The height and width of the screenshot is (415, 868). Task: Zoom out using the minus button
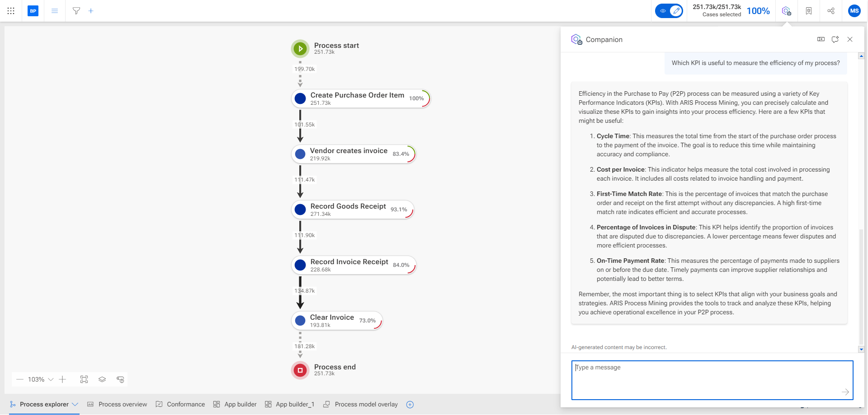(x=20, y=379)
